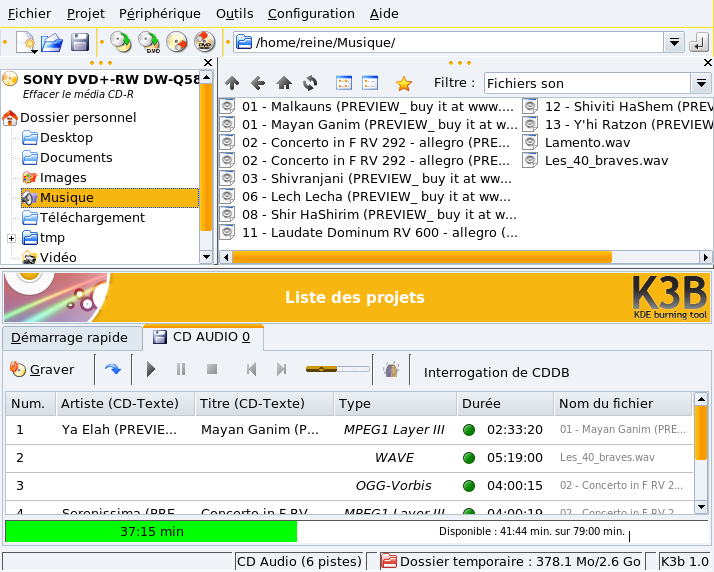Open the path history dropdown arrow
The width and height of the screenshot is (714, 572).
tap(674, 42)
